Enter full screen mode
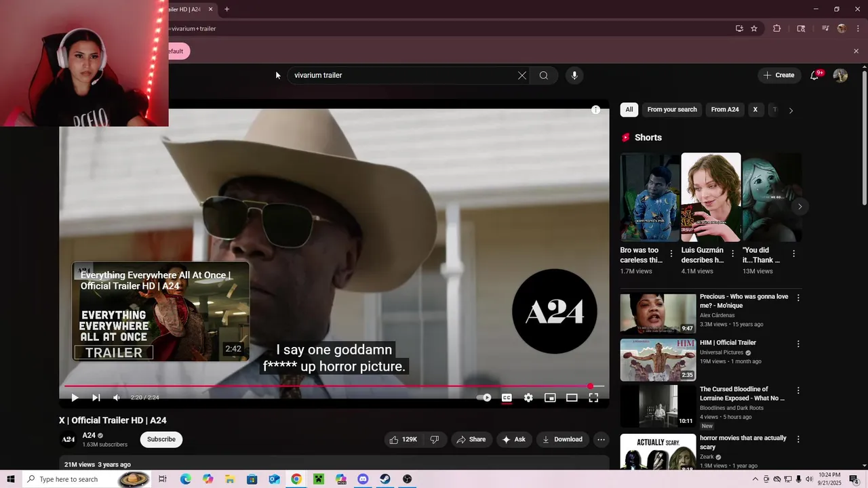 coord(593,398)
